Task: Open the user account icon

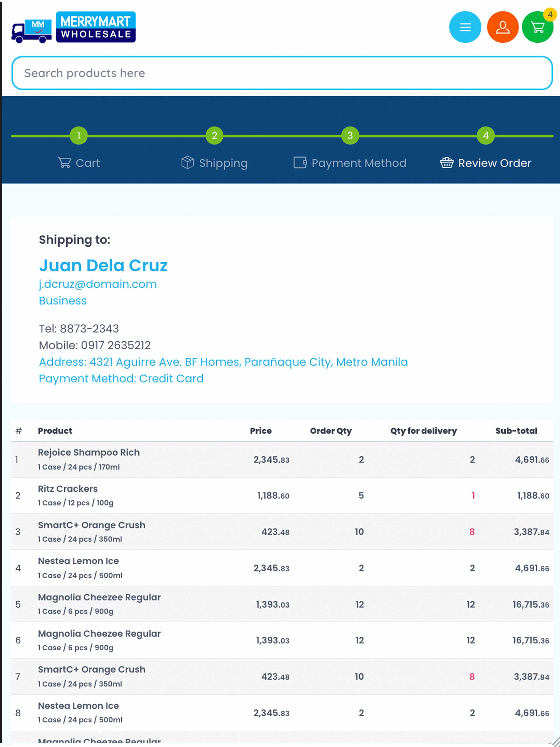Action: pos(503,27)
